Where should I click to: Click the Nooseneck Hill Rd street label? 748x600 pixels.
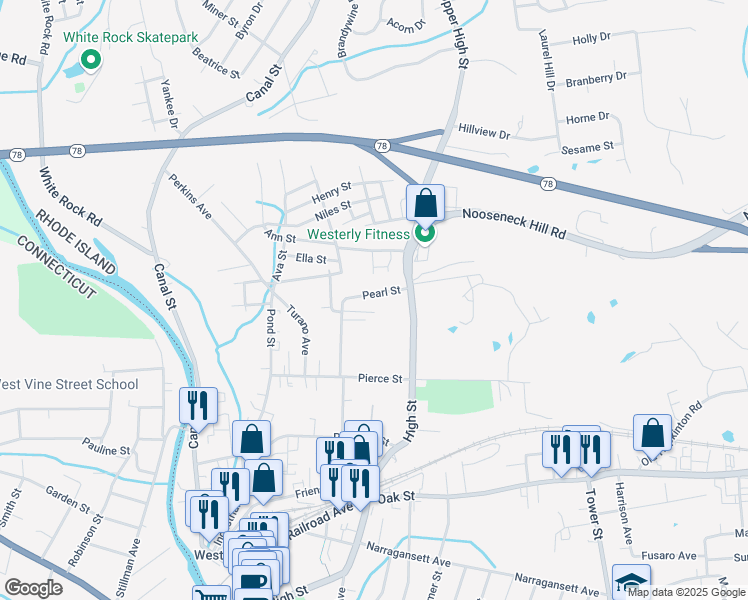click(514, 224)
